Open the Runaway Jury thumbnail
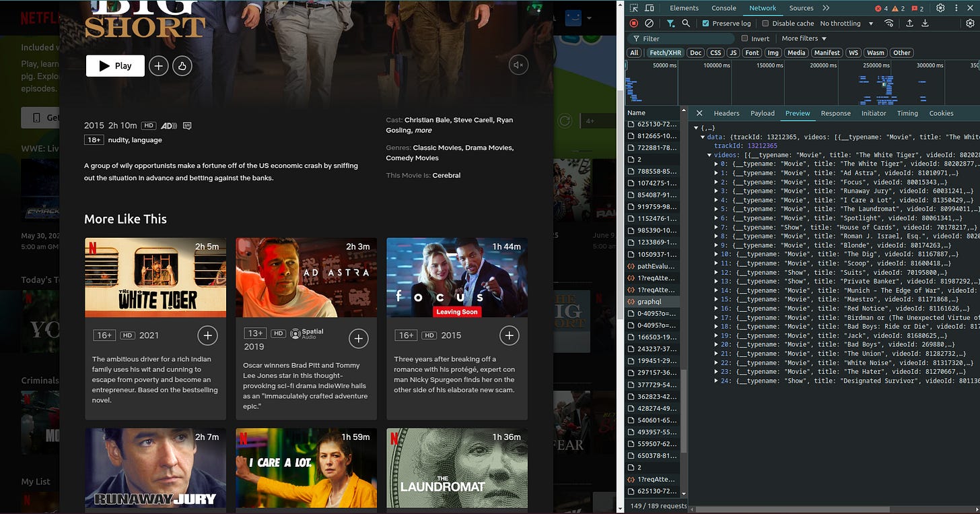 coord(155,468)
